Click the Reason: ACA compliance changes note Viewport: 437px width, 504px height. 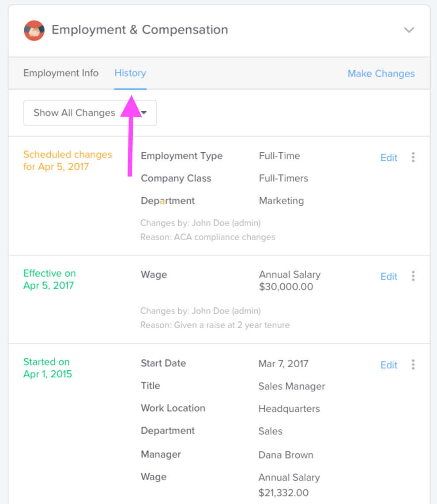pyautogui.click(x=208, y=237)
